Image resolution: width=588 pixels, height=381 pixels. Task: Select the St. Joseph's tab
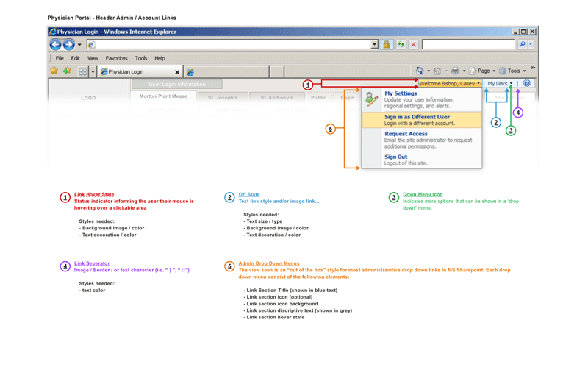click(x=223, y=97)
